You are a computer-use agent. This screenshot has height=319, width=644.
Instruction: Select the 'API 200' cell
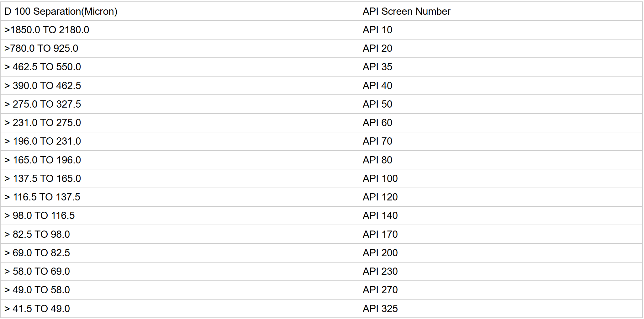click(x=380, y=253)
